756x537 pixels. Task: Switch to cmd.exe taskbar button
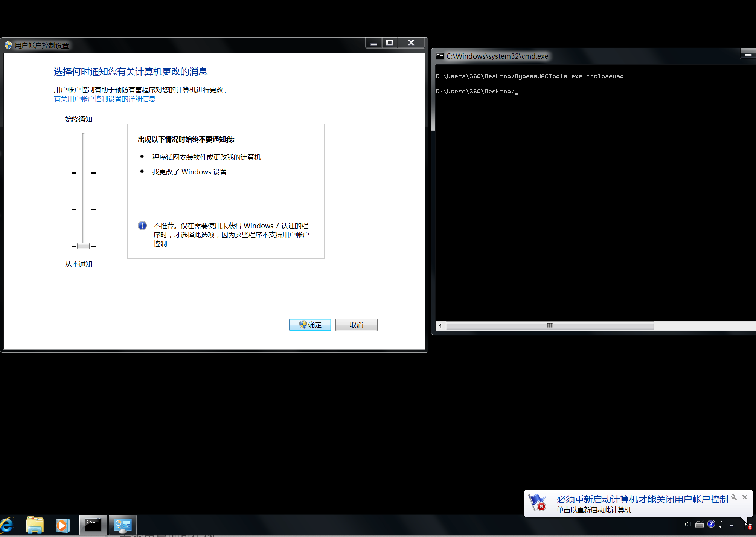coord(93,525)
